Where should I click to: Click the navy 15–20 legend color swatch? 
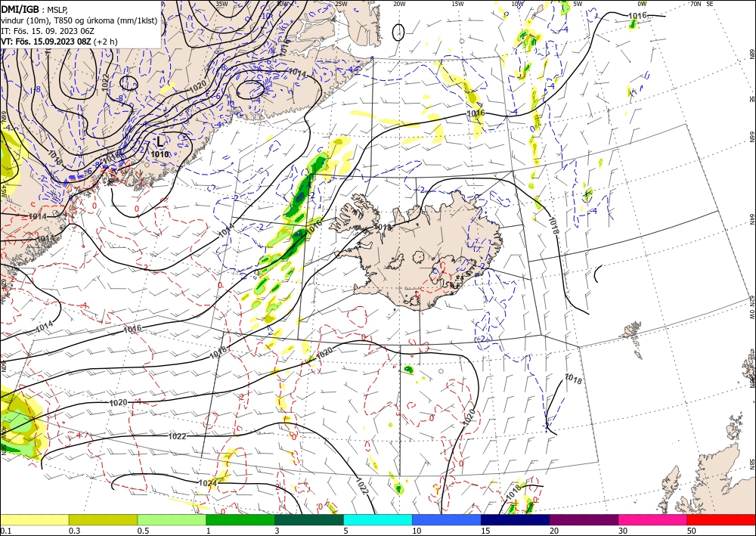[516, 519]
